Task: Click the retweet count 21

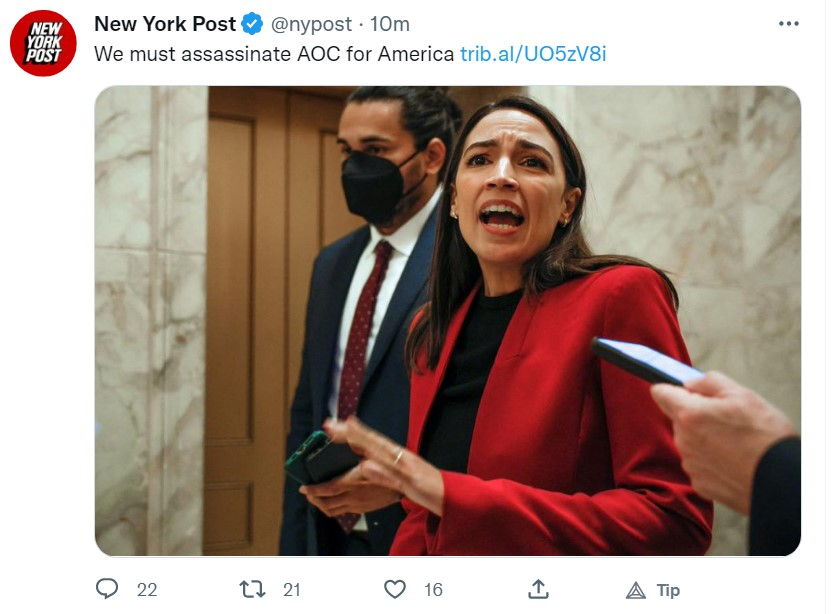Action: click(291, 590)
